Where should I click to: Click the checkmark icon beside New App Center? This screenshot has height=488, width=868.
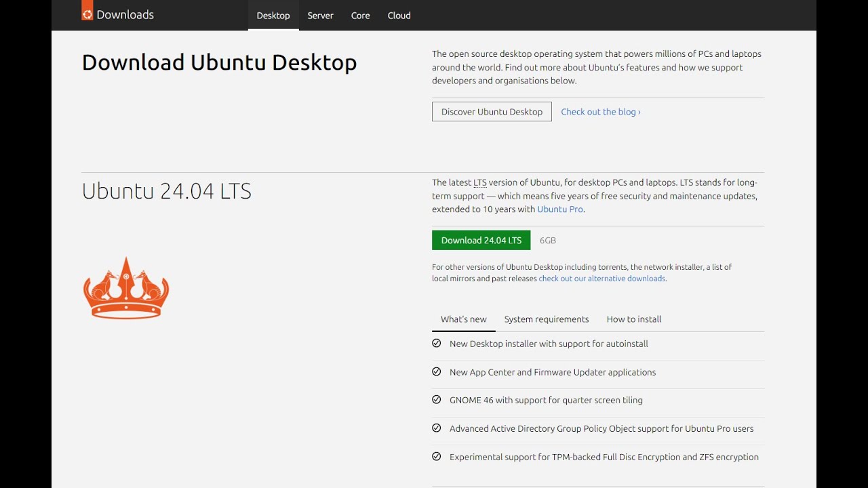coord(437,372)
